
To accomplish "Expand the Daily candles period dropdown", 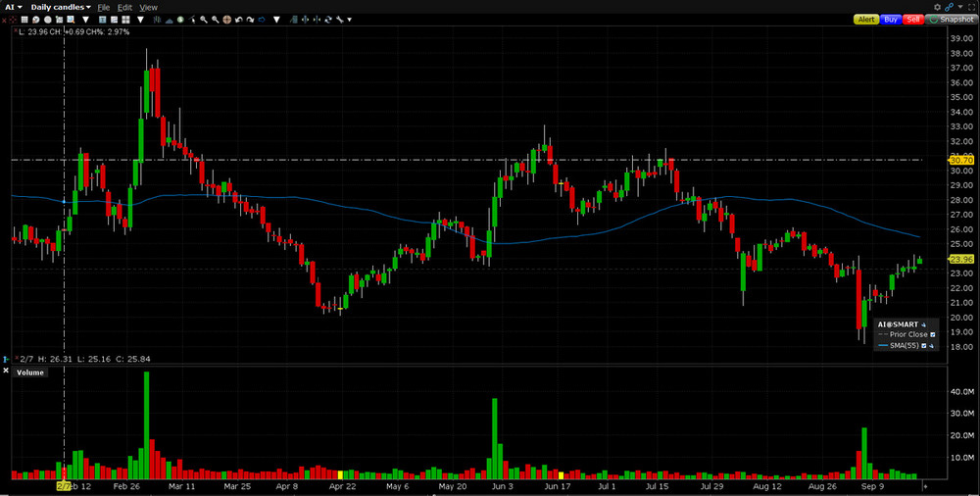I will click(61, 7).
